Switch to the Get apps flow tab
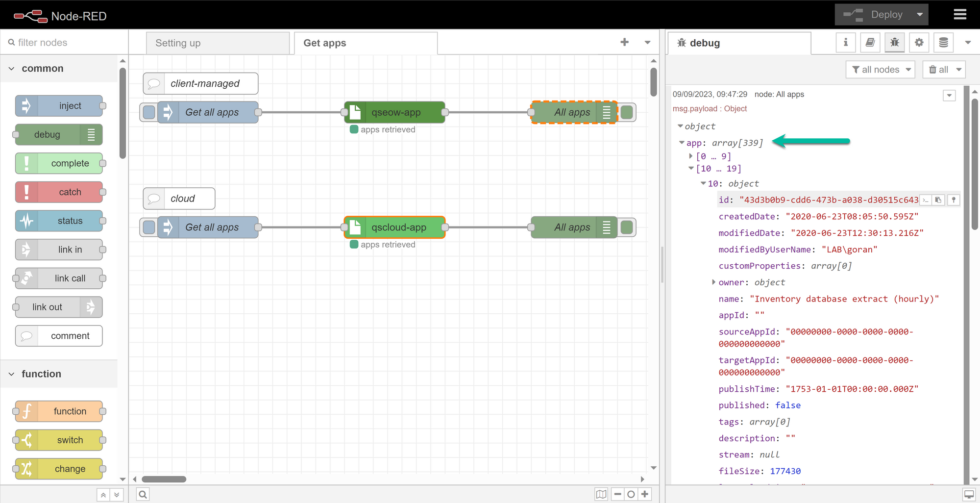This screenshot has width=980, height=503. pyautogui.click(x=366, y=43)
